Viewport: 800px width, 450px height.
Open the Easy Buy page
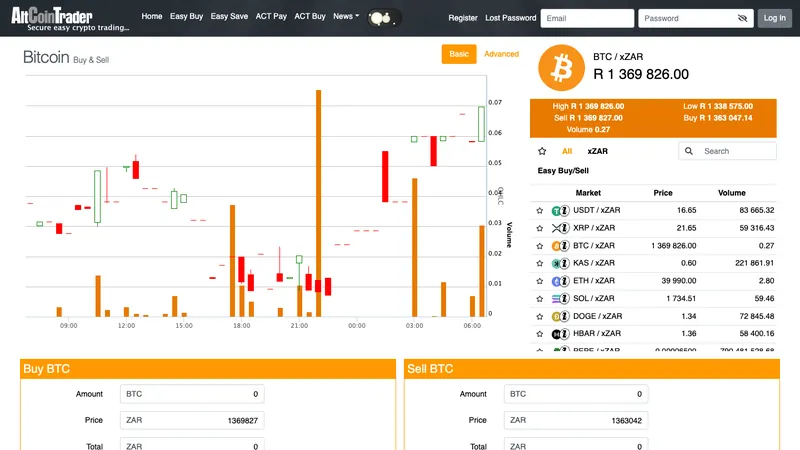(186, 16)
